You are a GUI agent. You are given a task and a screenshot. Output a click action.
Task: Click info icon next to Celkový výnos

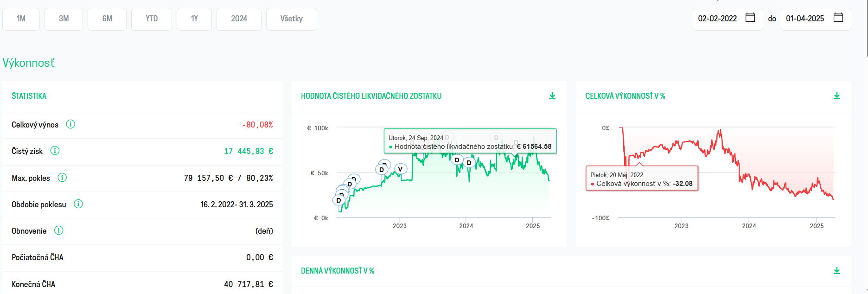70,124
